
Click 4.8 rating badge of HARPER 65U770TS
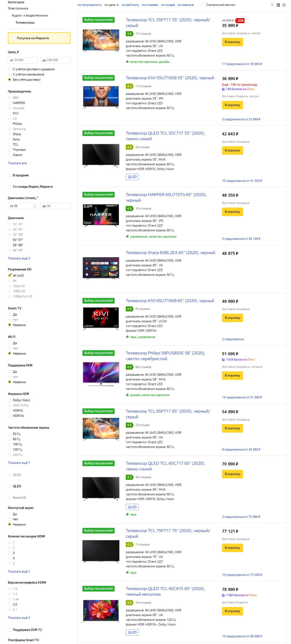click(x=130, y=208)
